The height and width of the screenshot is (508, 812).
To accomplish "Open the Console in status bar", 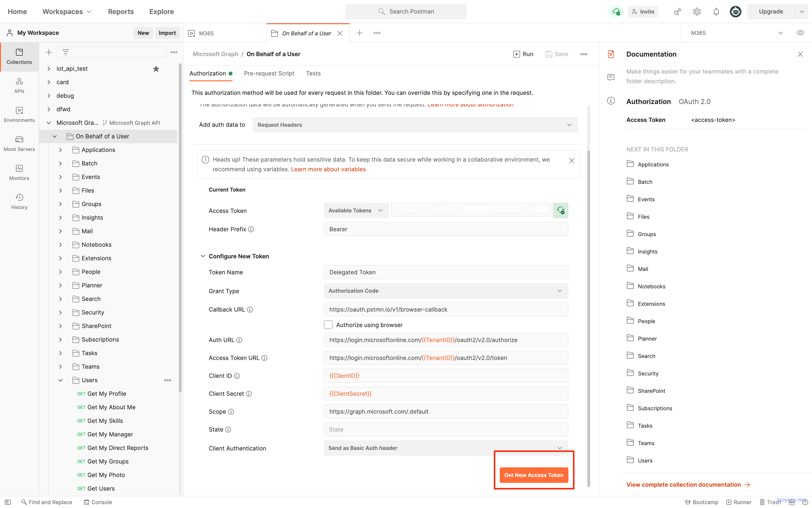I will 98,502.
